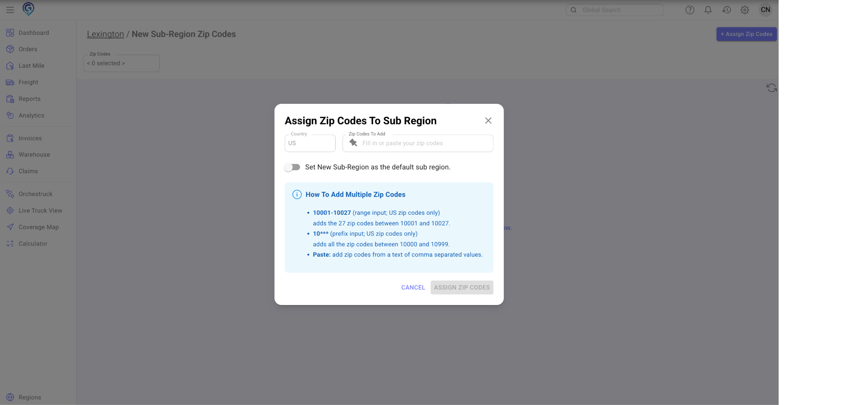Follow the Lexington breadcrumb link
The width and height of the screenshot is (868, 405).
click(105, 34)
